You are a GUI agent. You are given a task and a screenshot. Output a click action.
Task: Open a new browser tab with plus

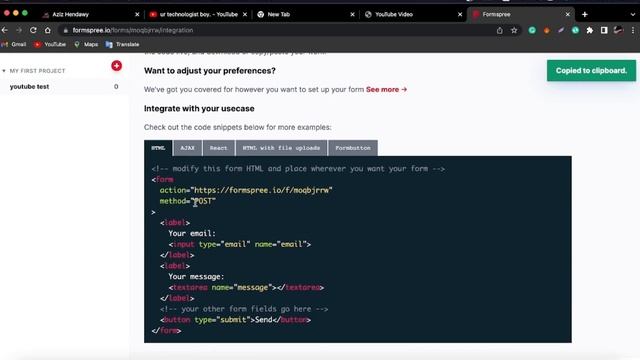tap(584, 14)
